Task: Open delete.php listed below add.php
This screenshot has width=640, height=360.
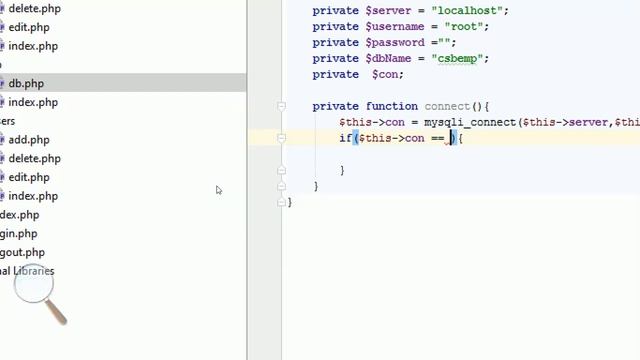Action: click(35, 158)
